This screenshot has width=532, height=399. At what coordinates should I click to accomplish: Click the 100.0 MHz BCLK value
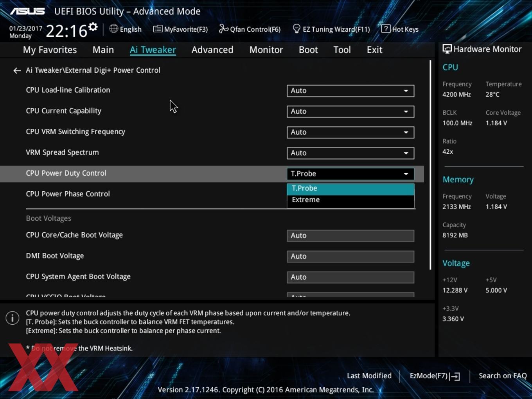[x=457, y=123]
